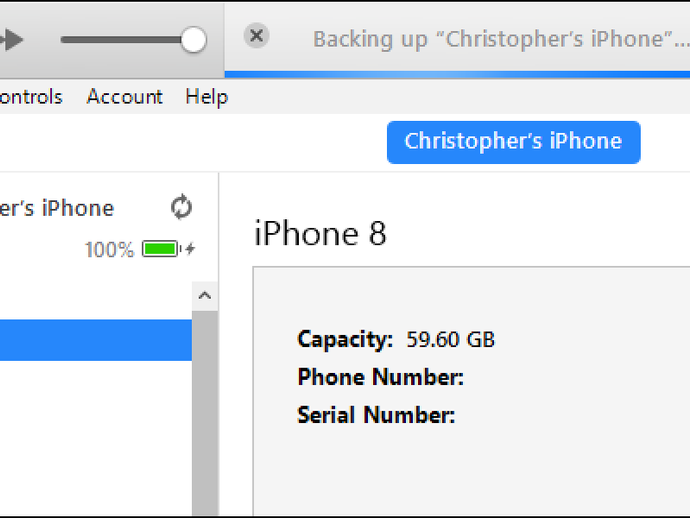Click the sidebar scroll up arrow

[x=205, y=296]
